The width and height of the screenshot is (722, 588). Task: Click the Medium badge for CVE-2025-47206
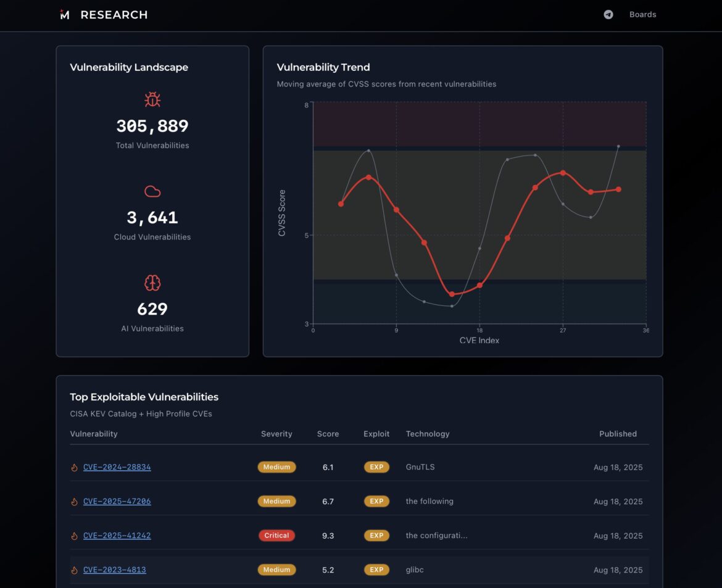(276, 502)
